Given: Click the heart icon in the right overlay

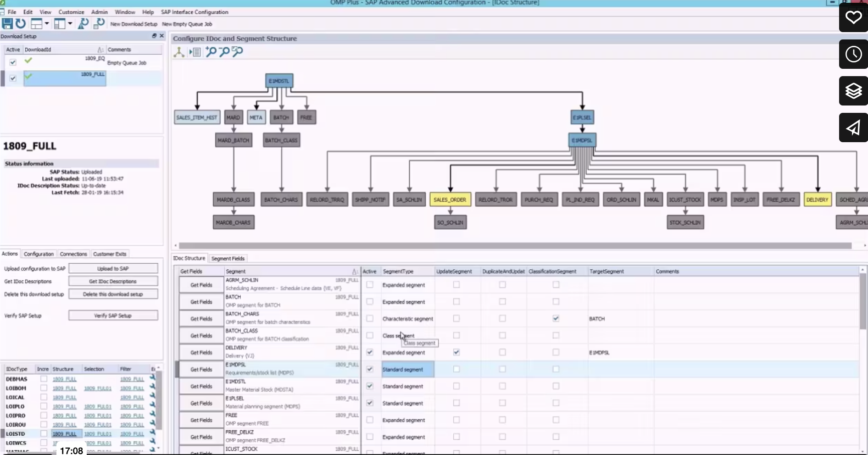Looking at the screenshot, I should (853, 17).
